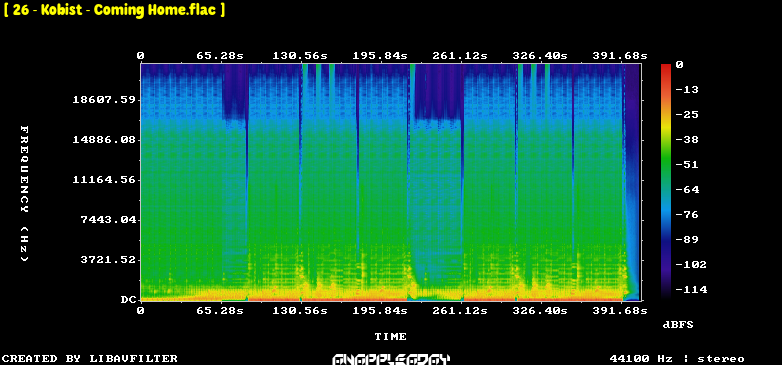Screen dimensions: 782x365
Task: Click the 18607.59 frequency axis label
Action: 104,100
